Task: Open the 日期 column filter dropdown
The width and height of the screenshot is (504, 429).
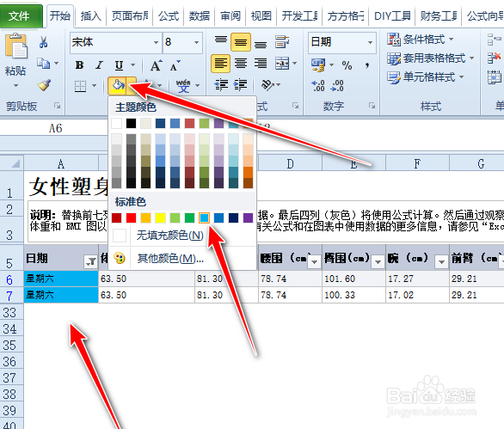Action: tap(90, 261)
